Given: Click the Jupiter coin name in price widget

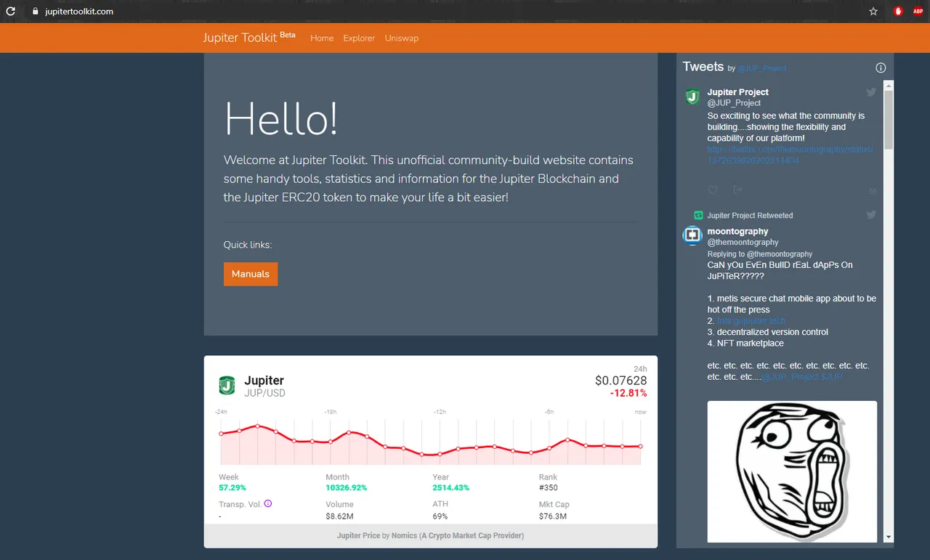Looking at the screenshot, I should point(264,381).
